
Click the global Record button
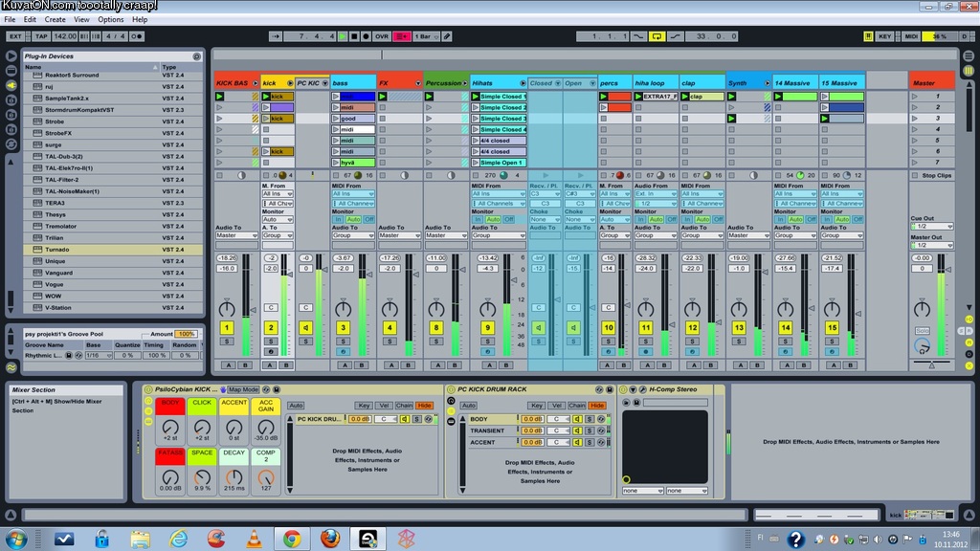pos(365,36)
